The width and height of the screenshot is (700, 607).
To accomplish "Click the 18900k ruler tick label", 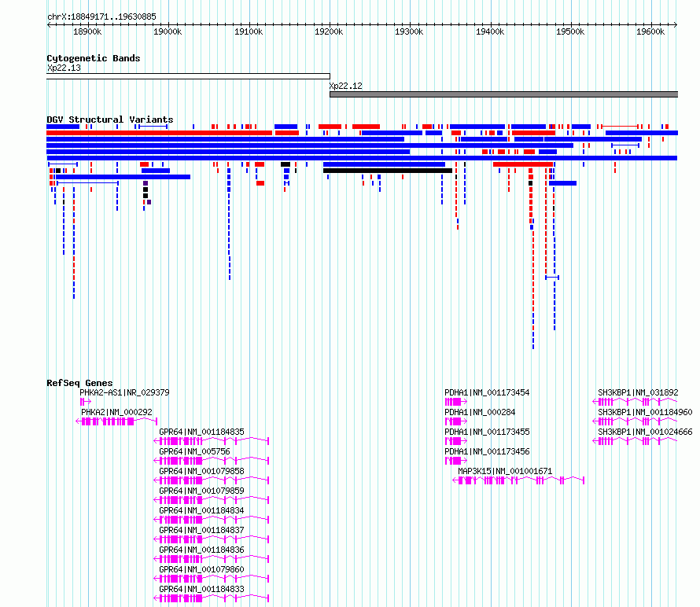I will coord(87,31).
